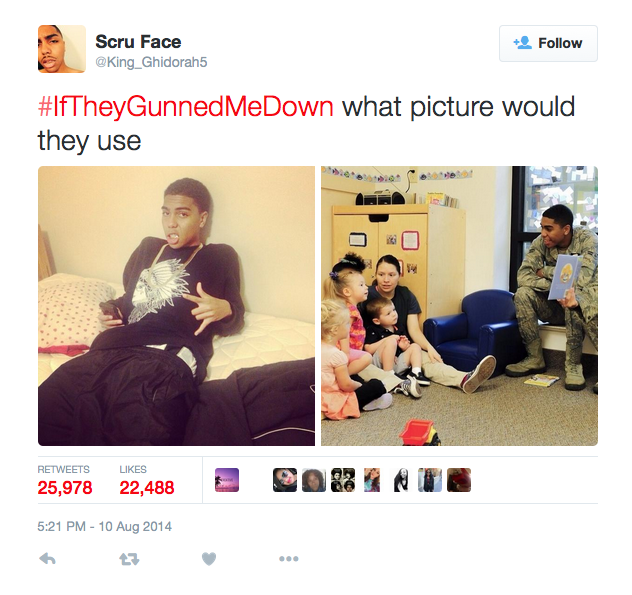Viewport: 632px width, 595px height.
Task: Open the right photo of soldier reading
Action: tap(459, 306)
